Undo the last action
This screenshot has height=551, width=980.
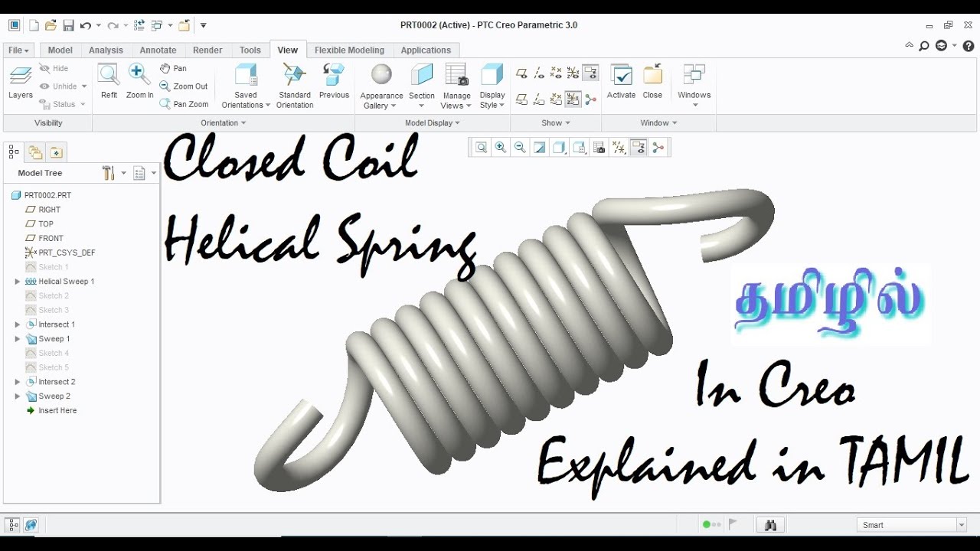pos(86,25)
